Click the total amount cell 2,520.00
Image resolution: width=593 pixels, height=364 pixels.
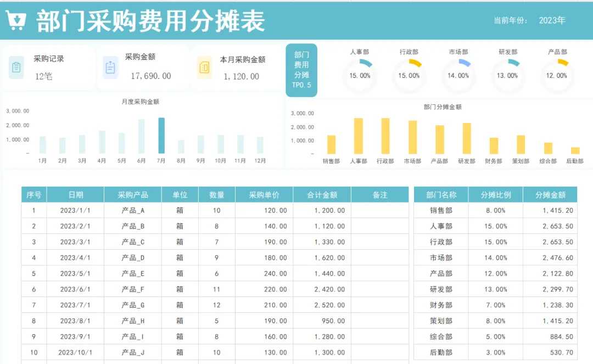pyautogui.click(x=322, y=305)
